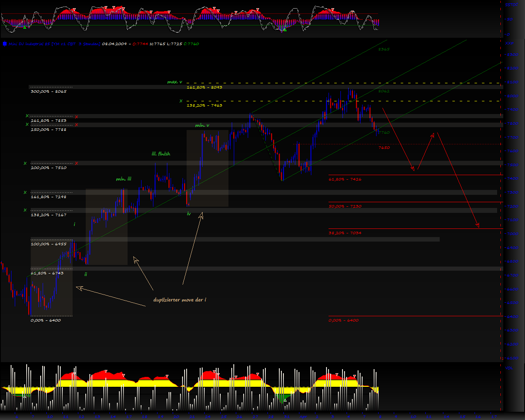Click the yellow 138,20% – 7963 label

(205, 105)
